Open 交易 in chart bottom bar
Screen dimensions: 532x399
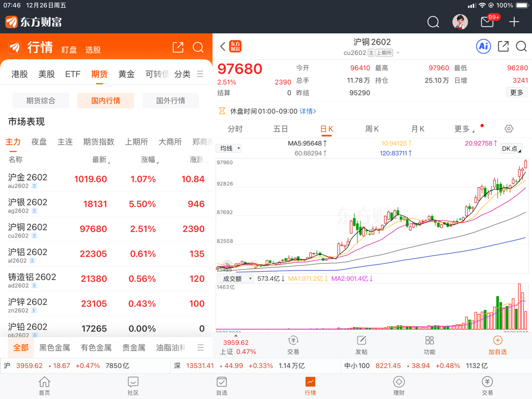293,345
